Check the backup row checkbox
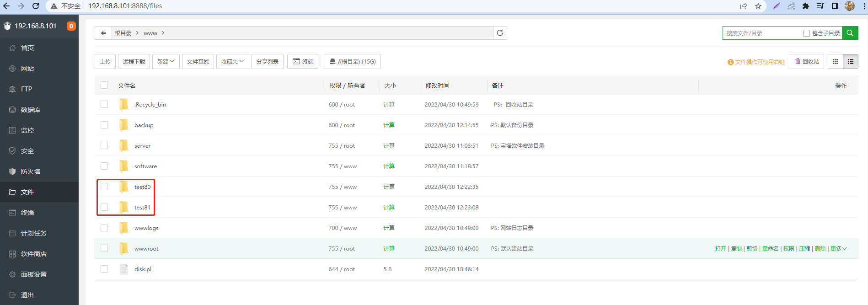The image size is (868, 305). (104, 125)
